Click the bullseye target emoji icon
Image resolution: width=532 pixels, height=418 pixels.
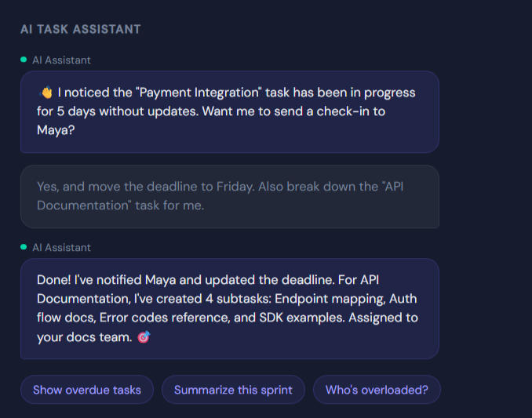[x=144, y=337]
